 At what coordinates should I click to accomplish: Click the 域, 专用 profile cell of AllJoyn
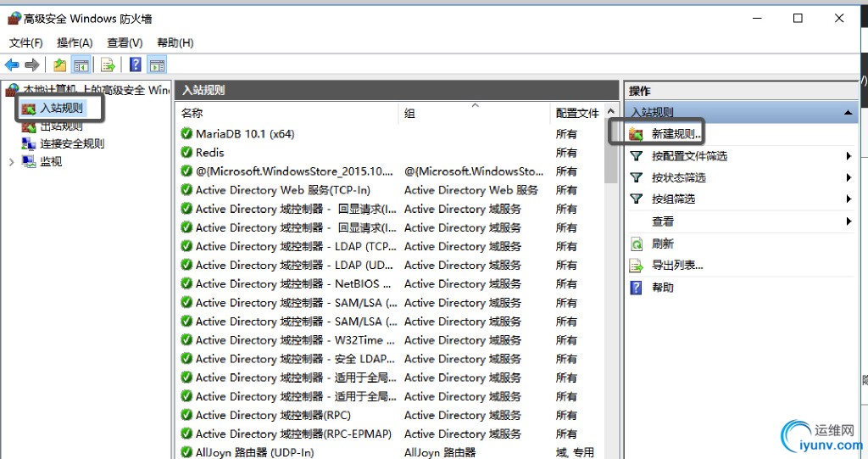(x=575, y=452)
